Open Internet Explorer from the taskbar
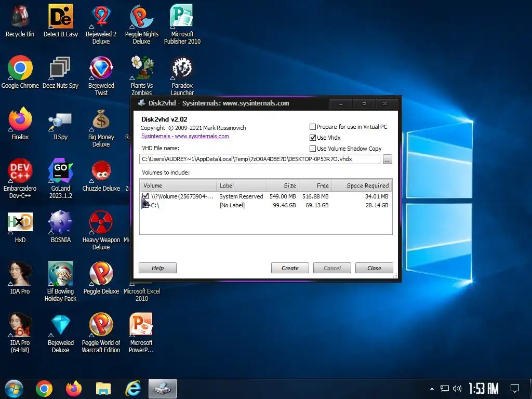 [x=133, y=389]
